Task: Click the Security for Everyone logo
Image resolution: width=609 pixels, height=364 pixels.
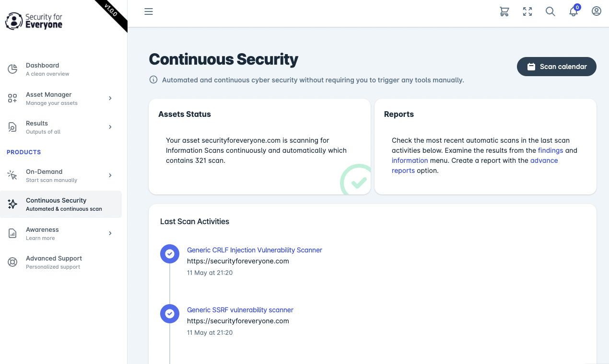Action: coord(34,21)
